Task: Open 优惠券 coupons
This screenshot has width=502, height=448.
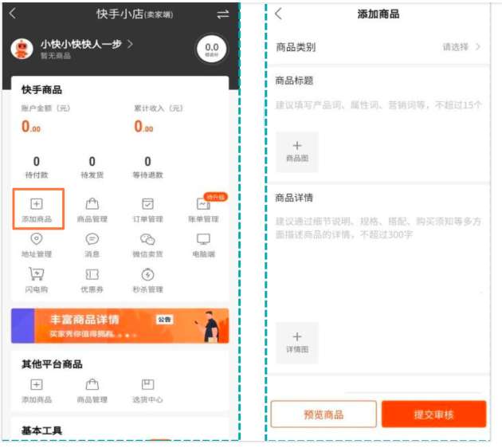Action: point(92,281)
